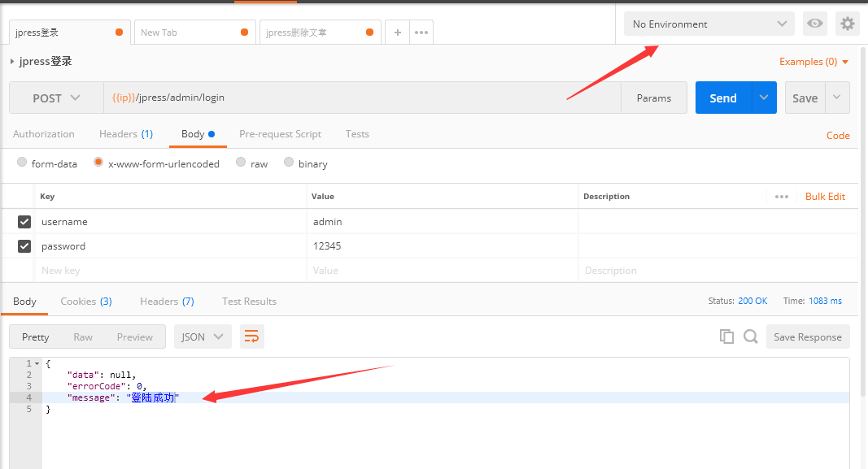Uncheck the password parameter checkbox
868x469 pixels.
tap(24, 246)
